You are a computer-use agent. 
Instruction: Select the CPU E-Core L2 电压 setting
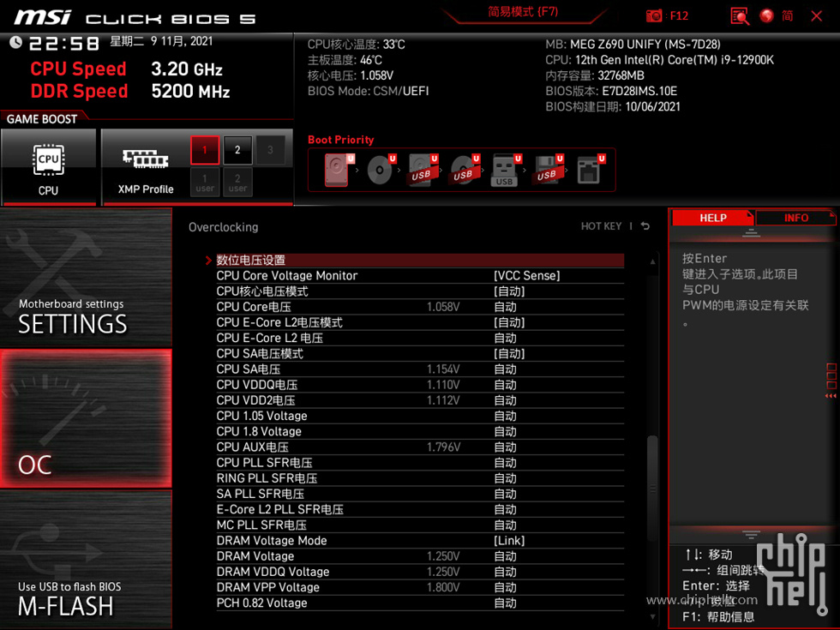(420, 338)
